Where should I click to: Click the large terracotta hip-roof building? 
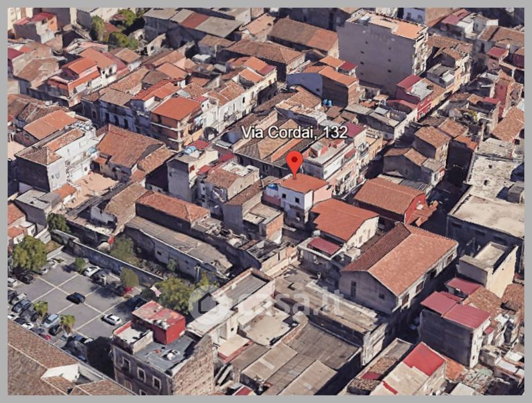pos(401,259)
